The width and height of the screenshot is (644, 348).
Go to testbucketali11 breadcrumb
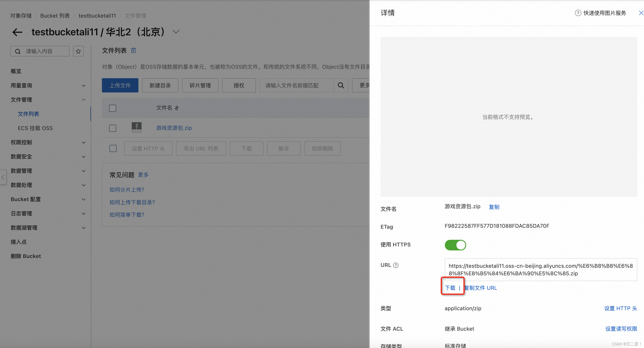(97, 16)
